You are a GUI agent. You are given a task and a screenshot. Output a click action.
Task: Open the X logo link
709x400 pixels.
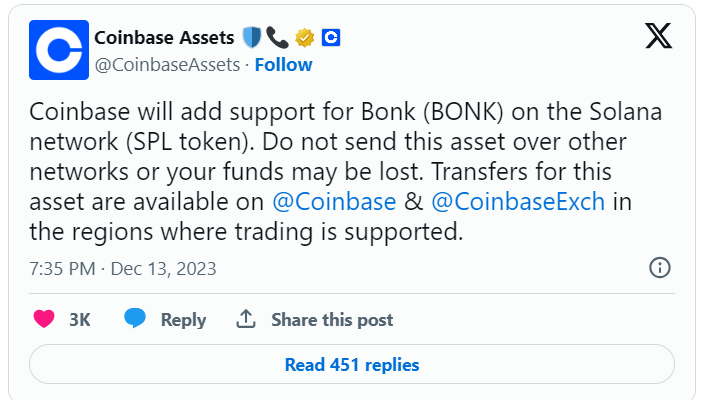click(x=658, y=36)
